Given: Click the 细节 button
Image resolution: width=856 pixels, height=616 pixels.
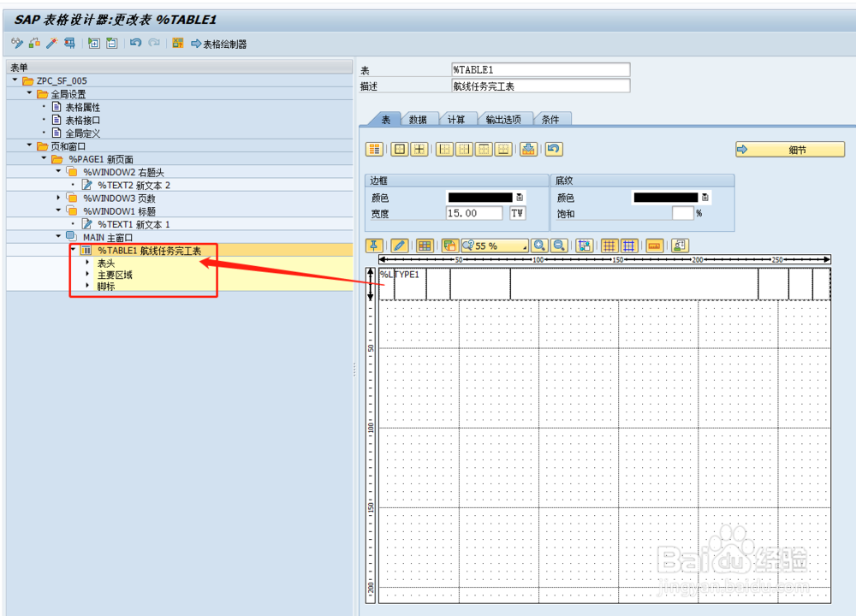Looking at the screenshot, I should click(788, 149).
